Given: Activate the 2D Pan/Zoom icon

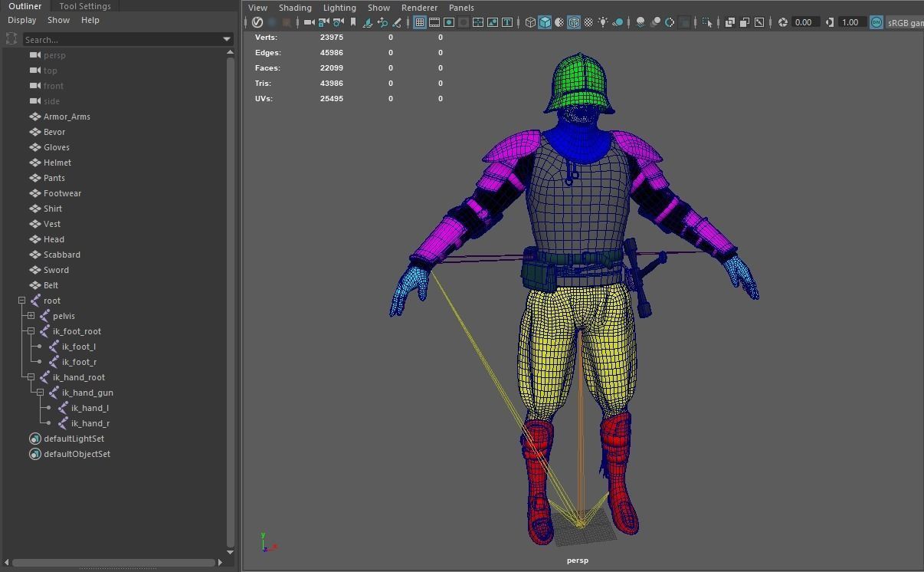Looking at the screenshot, I should 382,22.
